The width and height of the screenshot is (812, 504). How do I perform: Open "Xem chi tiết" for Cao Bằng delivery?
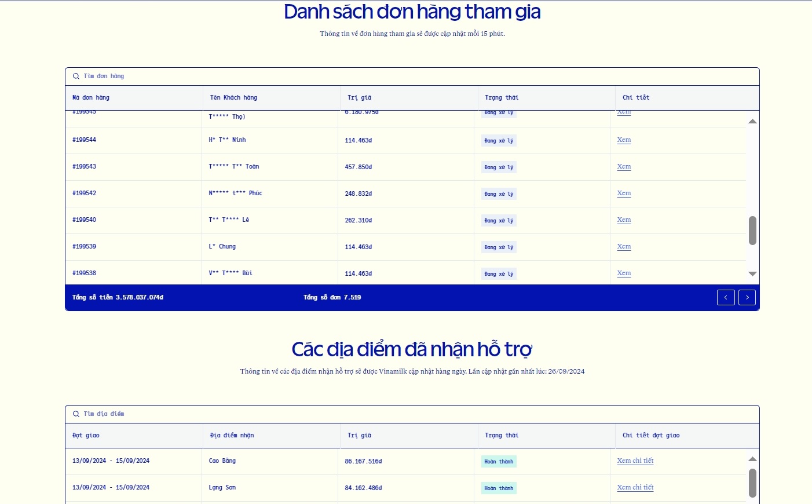(635, 461)
